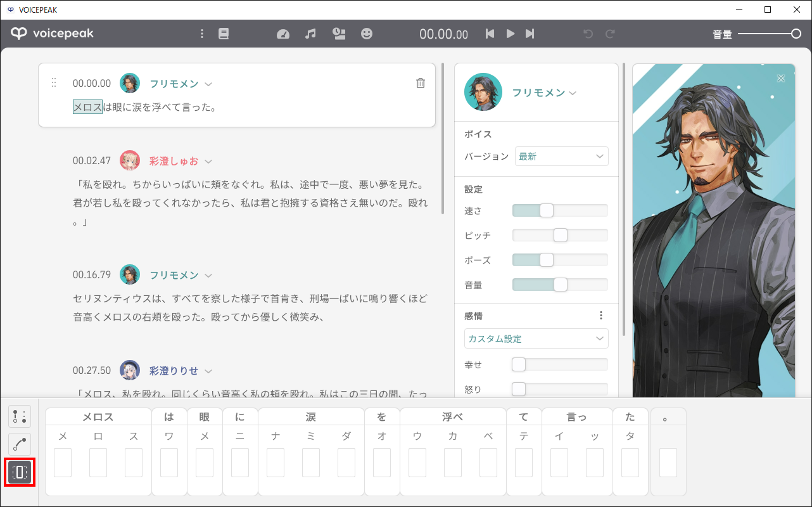This screenshot has width=812, height=507.
Task: Open the バージョン 最新 dropdown
Action: tap(562, 156)
